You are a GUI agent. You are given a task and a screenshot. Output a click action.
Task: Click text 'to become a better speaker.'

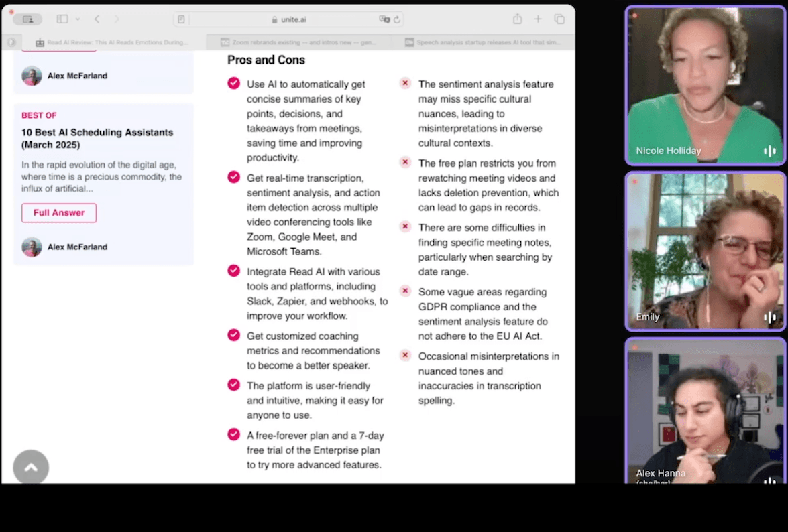point(308,365)
